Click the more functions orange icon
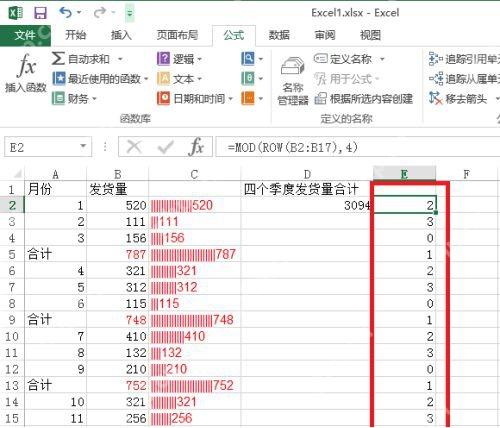This screenshot has height=428, width=500. click(x=248, y=98)
